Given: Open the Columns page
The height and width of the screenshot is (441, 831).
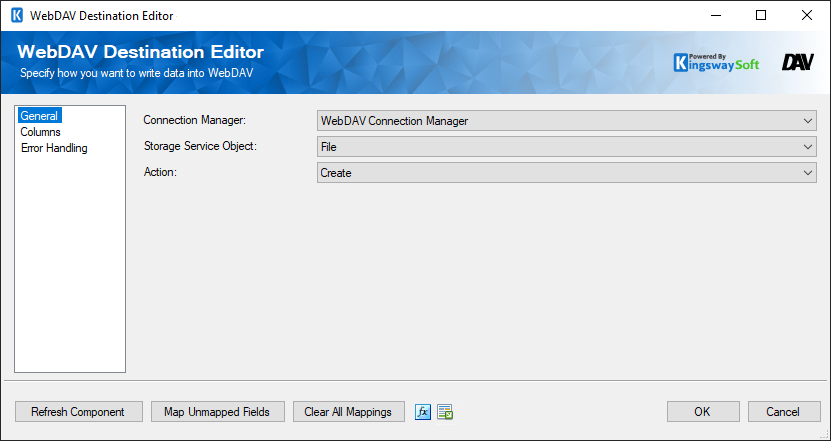Looking at the screenshot, I should 40,132.
